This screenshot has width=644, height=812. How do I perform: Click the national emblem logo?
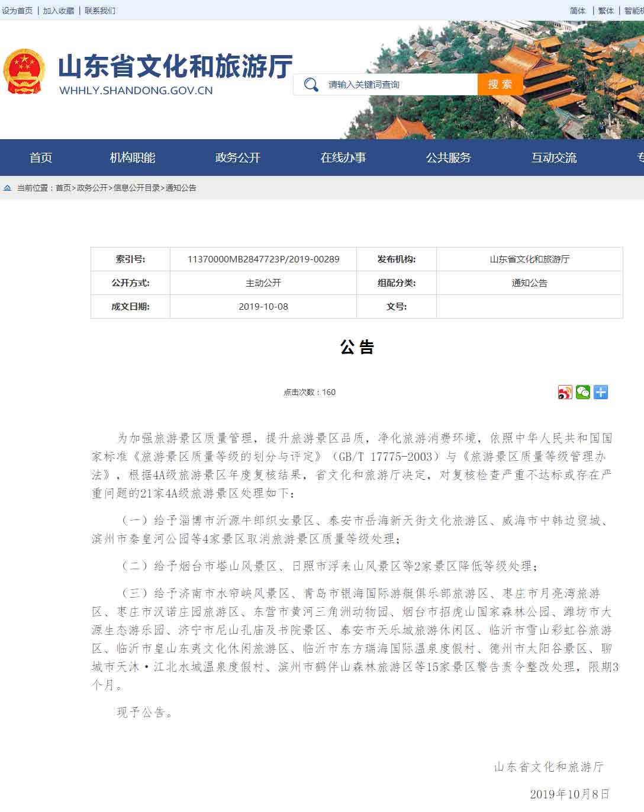pyautogui.click(x=24, y=72)
